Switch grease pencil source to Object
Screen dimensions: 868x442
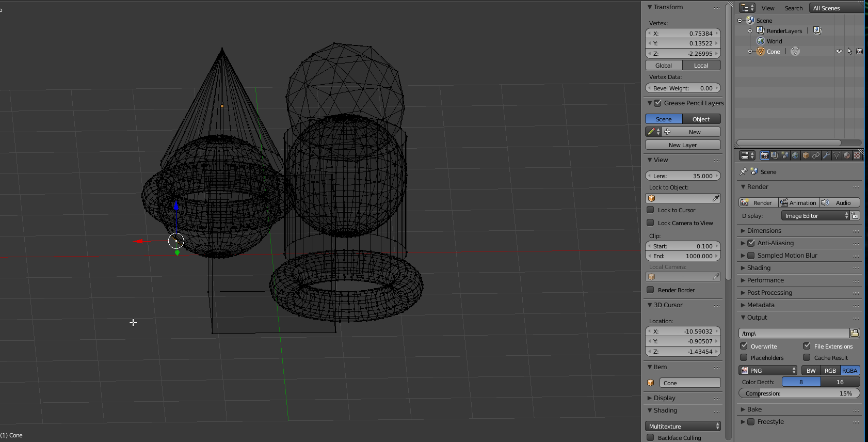pyautogui.click(x=701, y=119)
